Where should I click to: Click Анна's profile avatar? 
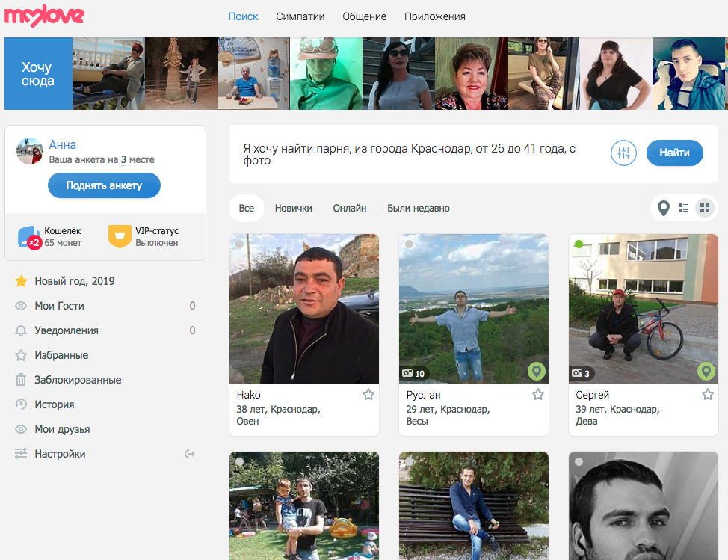(x=30, y=151)
